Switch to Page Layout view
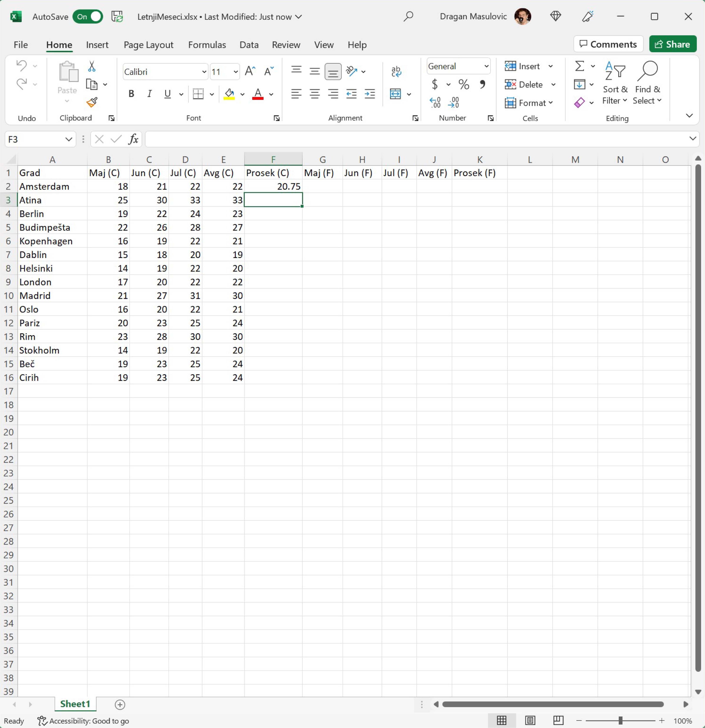Viewport: 705px width, 728px height. click(530, 720)
